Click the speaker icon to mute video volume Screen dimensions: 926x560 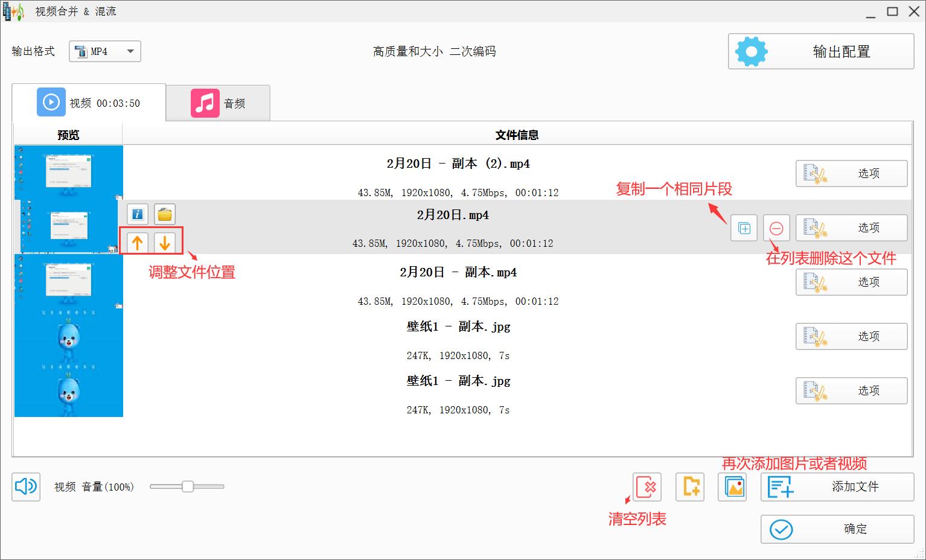pos(25,487)
